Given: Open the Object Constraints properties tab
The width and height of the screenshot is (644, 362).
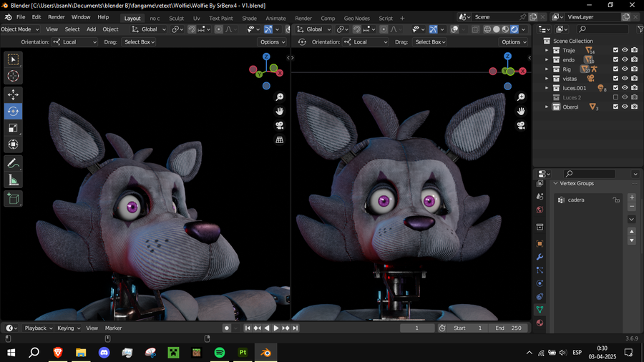Looking at the screenshot, I should click(540, 297).
